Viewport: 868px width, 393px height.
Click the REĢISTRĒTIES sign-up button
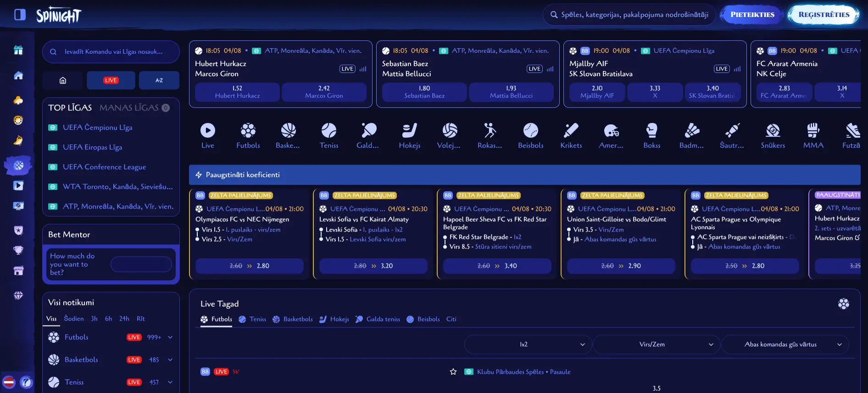(824, 15)
